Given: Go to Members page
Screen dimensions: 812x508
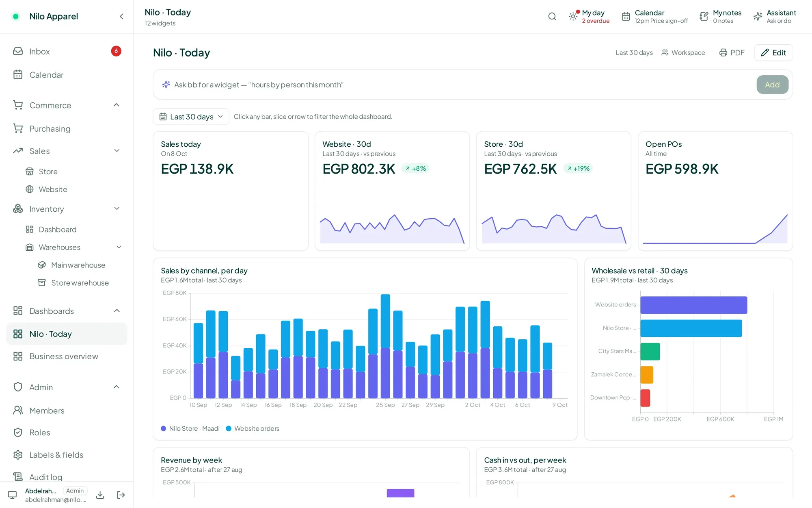Looking at the screenshot, I should (67, 410).
